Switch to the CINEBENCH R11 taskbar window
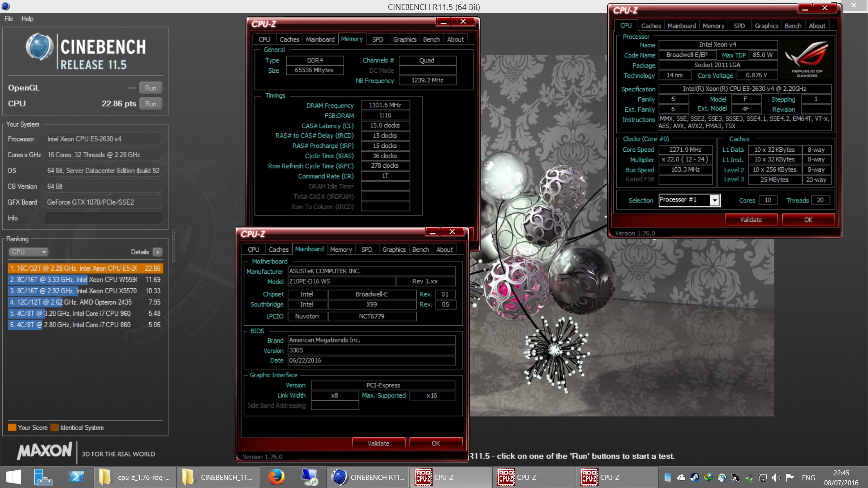The height and width of the screenshot is (488, 868). coord(368,477)
